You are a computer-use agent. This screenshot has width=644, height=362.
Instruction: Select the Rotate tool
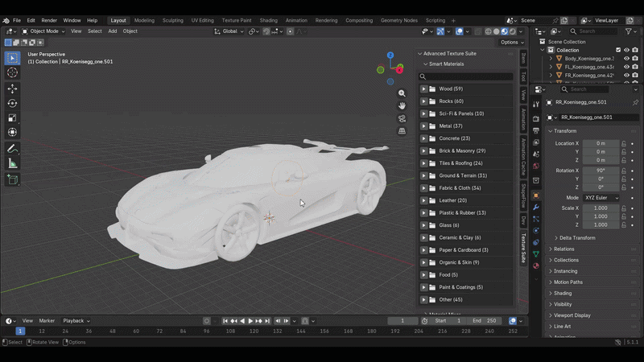click(x=12, y=104)
